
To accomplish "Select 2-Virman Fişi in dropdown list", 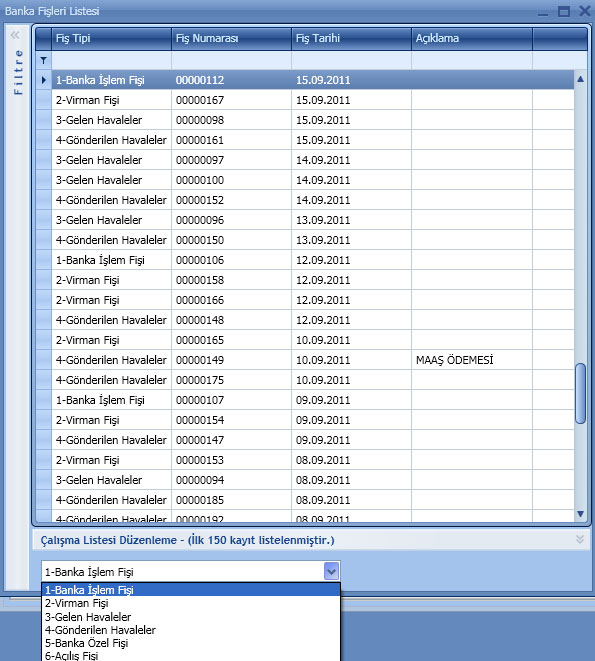I will point(191,603).
